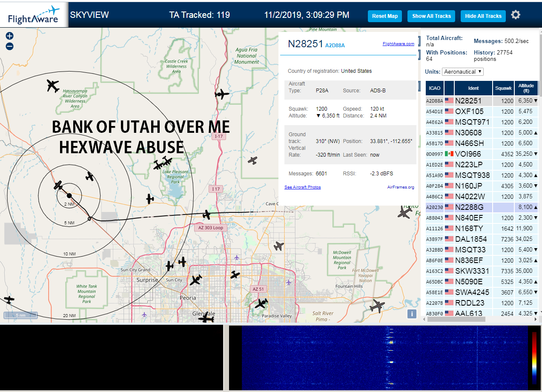
Task: Select the SWA4245 row
Action: point(482,292)
